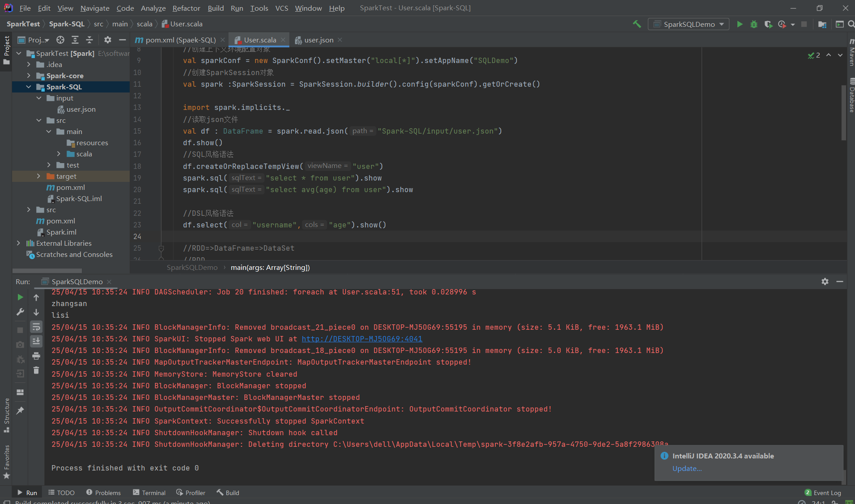Run SparkSQLDemo with green play button
855x504 pixels.
coord(740,24)
